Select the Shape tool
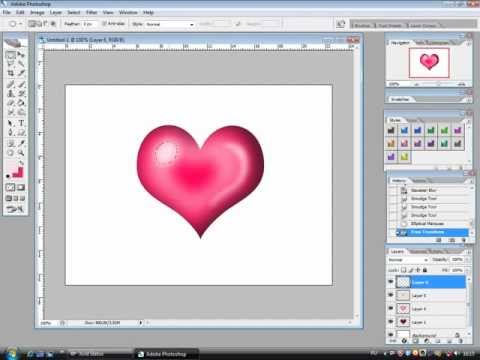 coord(21,133)
